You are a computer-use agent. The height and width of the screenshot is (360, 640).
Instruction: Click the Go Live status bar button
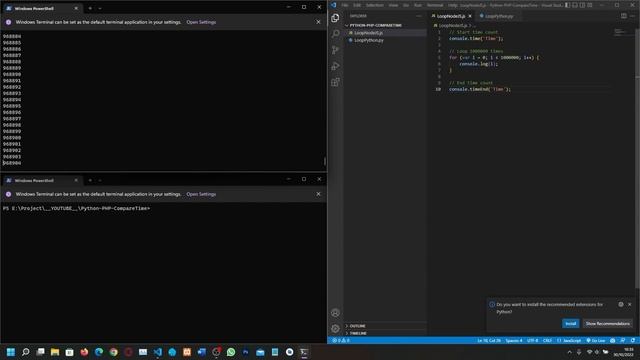pos(596,340)
